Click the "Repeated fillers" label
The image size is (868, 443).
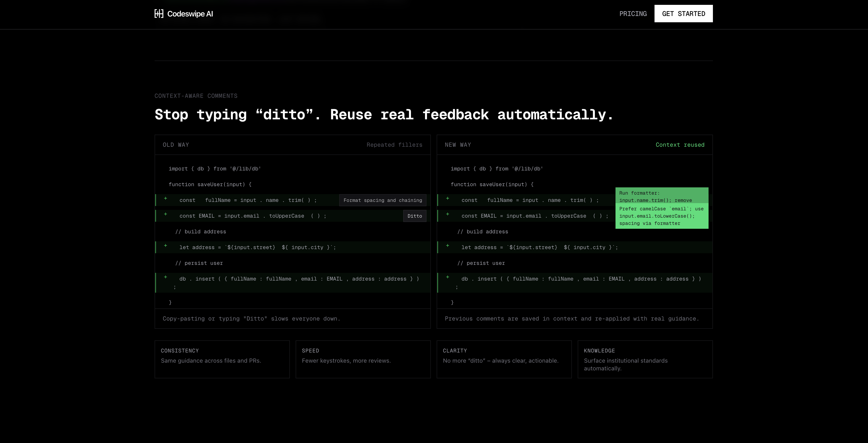coord(394,145)
